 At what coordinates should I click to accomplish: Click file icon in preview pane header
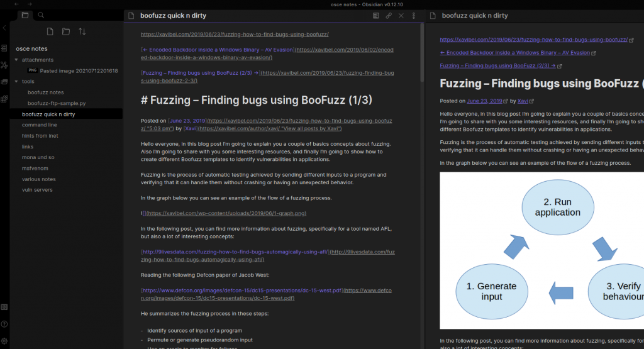[x=433, y=16]
